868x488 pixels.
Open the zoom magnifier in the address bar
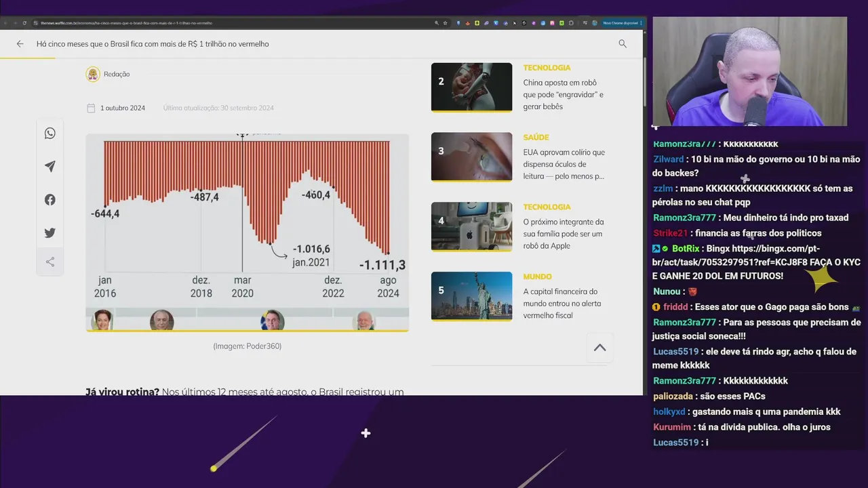tap(437, 23)
